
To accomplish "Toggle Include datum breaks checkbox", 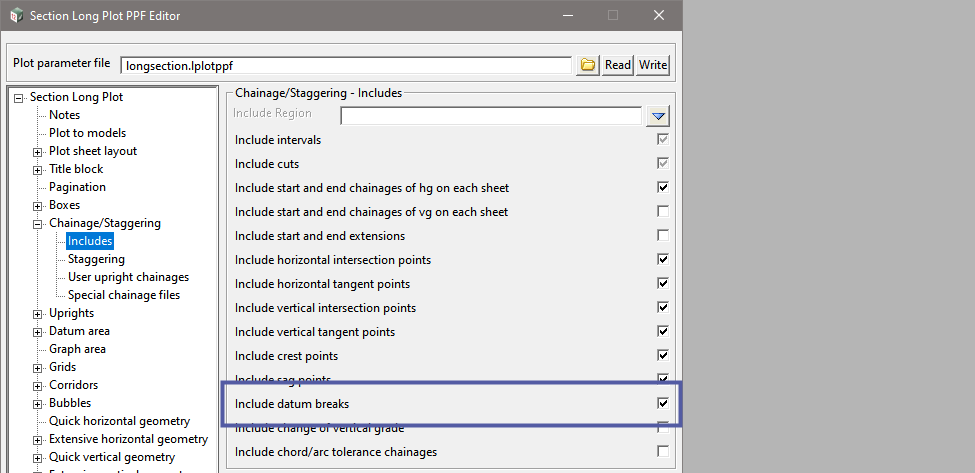I will coord(662,404).
